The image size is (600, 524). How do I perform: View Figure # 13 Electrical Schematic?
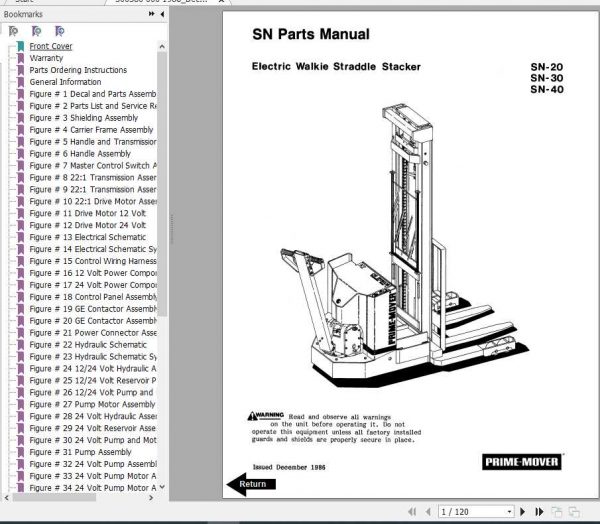88,237
